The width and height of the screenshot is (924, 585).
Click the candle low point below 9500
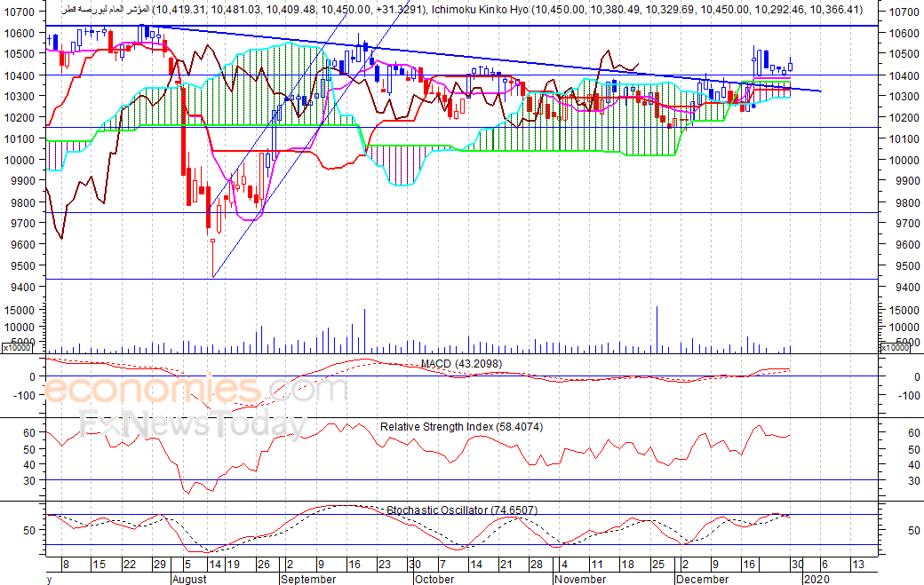click(x=212, y=275)
